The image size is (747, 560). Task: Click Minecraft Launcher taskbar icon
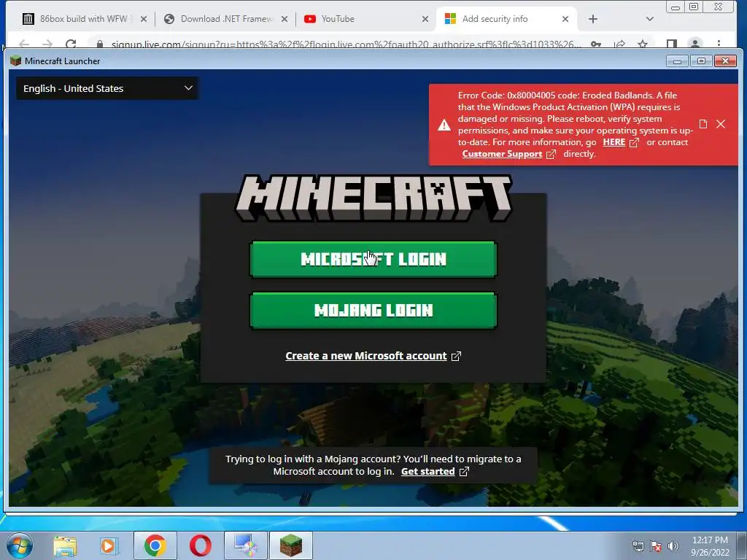coord(291,545)
